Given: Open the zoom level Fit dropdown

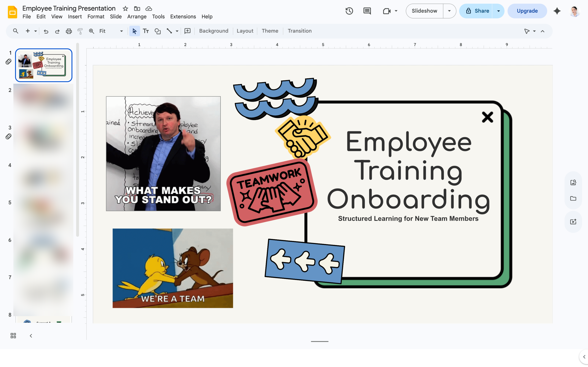Looking at the screenshot, I should (x=111, y=31).
